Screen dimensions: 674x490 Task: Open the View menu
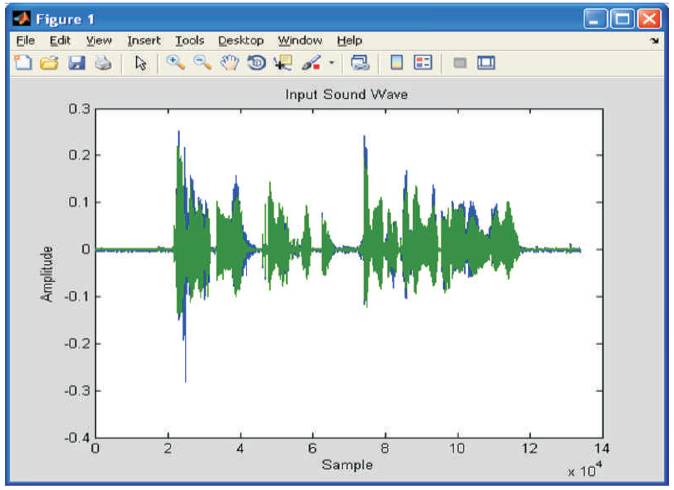(99, 40)
